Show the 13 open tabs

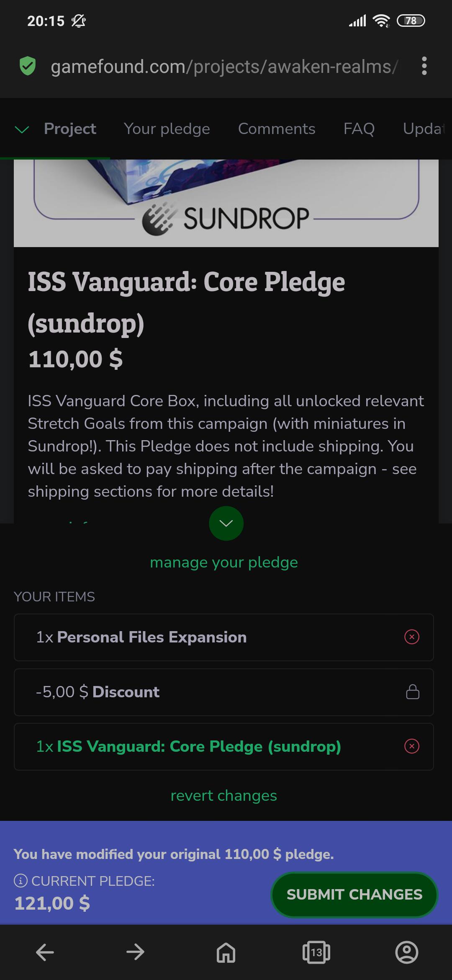pyautogui.click(x=316, y=952)
